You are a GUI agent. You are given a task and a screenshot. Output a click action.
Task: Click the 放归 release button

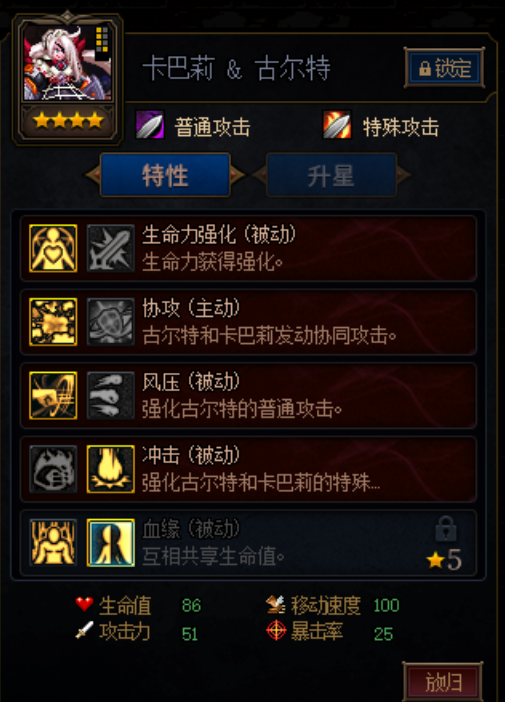click(x=443, y=682)
